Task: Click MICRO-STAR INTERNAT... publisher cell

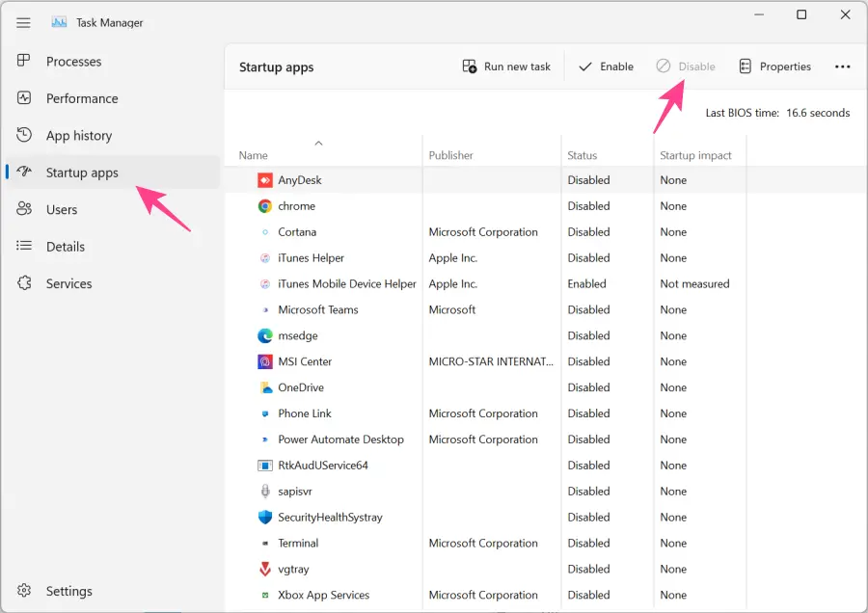Action: tap(491, 361)
